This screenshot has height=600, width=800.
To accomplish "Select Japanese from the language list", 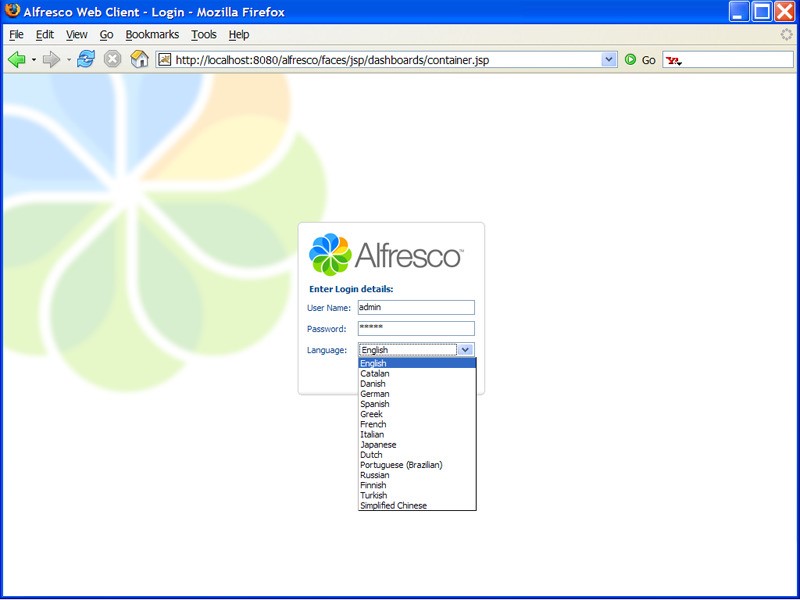I will click(378, 444).
